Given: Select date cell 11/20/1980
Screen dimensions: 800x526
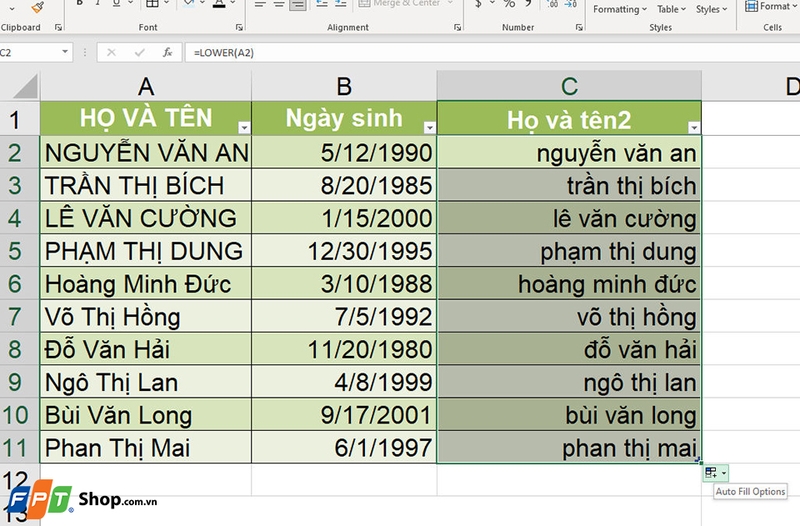Looking at the screenshot, I should 344,349.
